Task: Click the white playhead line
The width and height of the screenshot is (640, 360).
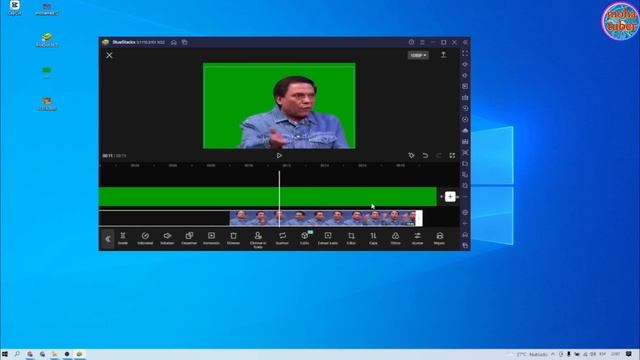Action: coord(280,199)
